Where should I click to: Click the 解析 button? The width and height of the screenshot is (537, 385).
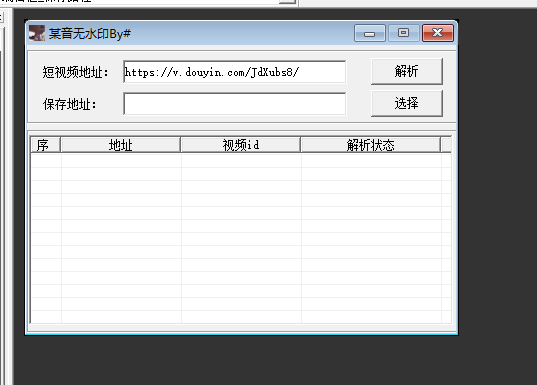tap(407, 71)
